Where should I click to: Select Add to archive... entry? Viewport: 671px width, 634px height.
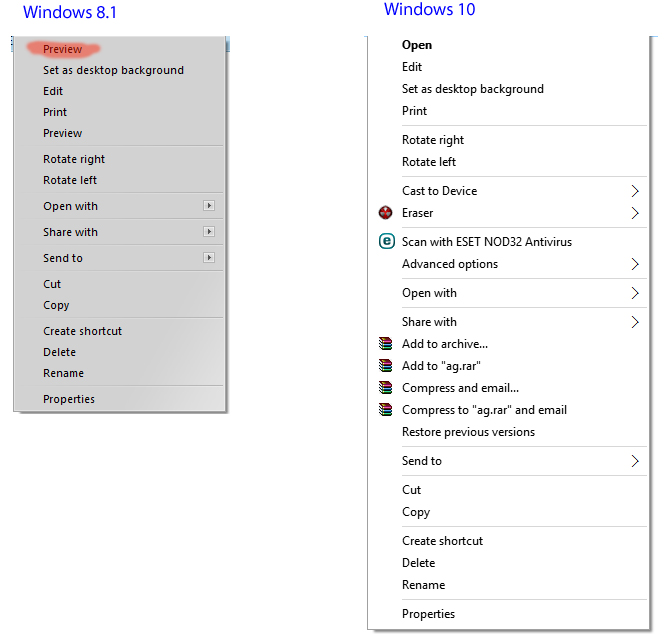[445, 344]
